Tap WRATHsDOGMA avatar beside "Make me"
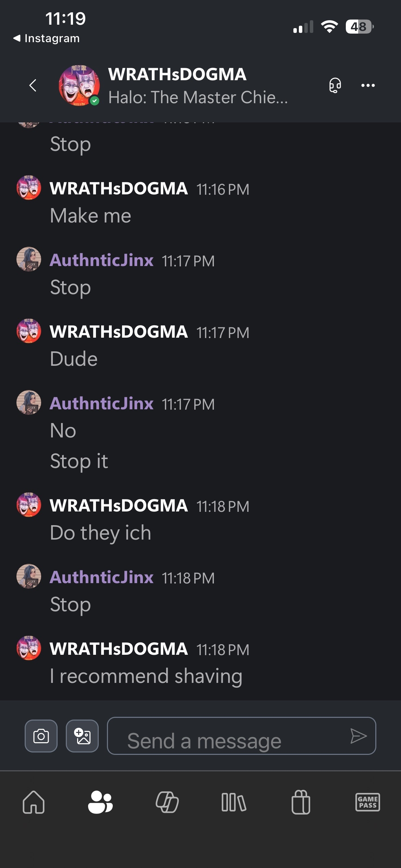Screen dimensions: 401x868 (x=29, y=188)
